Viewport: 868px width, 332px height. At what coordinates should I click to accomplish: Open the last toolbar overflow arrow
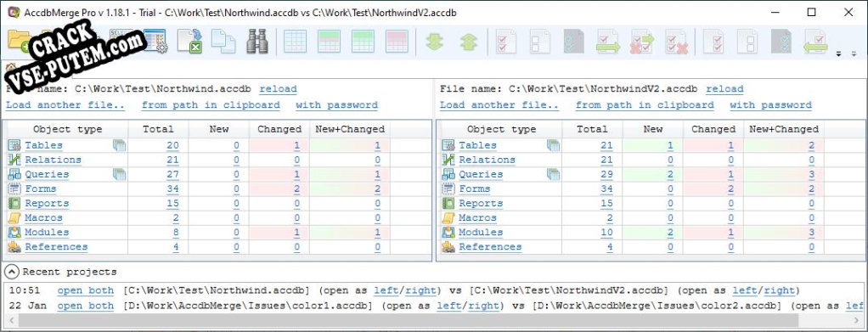854,54
